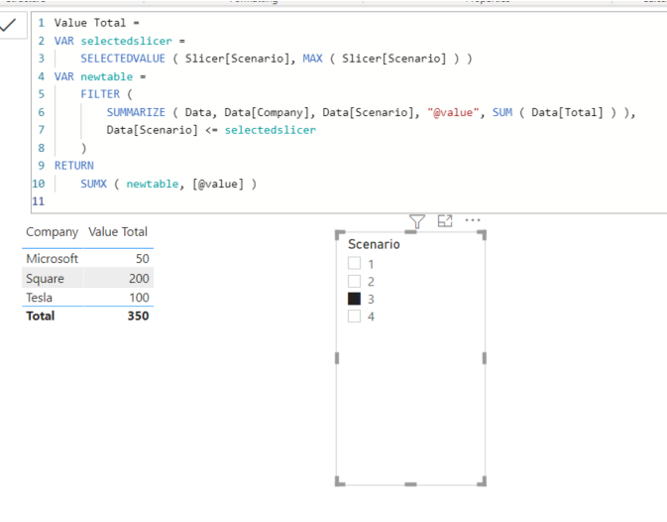Click FILTER function on line 5
The height and width of the screenshot is (522, 667).
[100, 94]
